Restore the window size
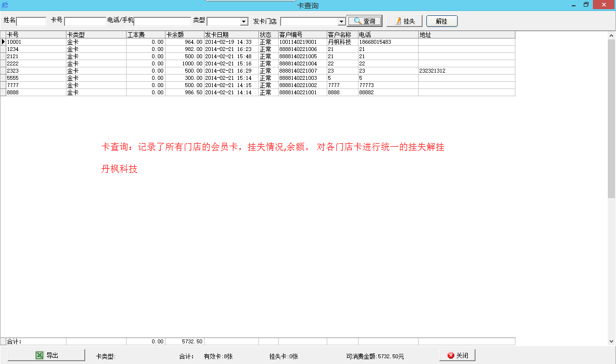616x364 pixels. coord(586,5)
